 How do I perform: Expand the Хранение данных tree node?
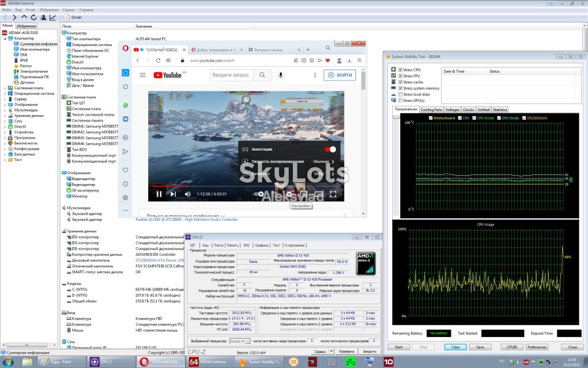[5, 116]
